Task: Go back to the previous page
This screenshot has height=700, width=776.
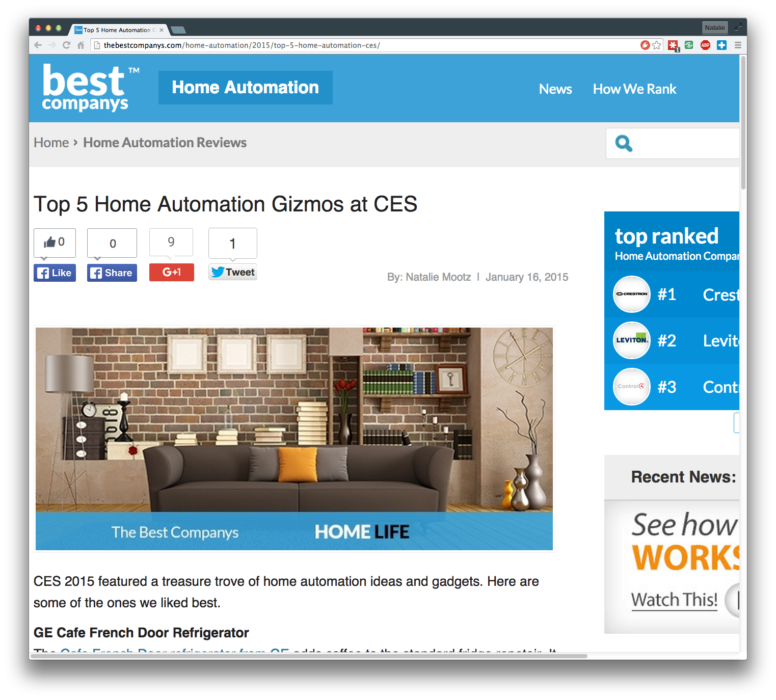Action: coord(38,45)
